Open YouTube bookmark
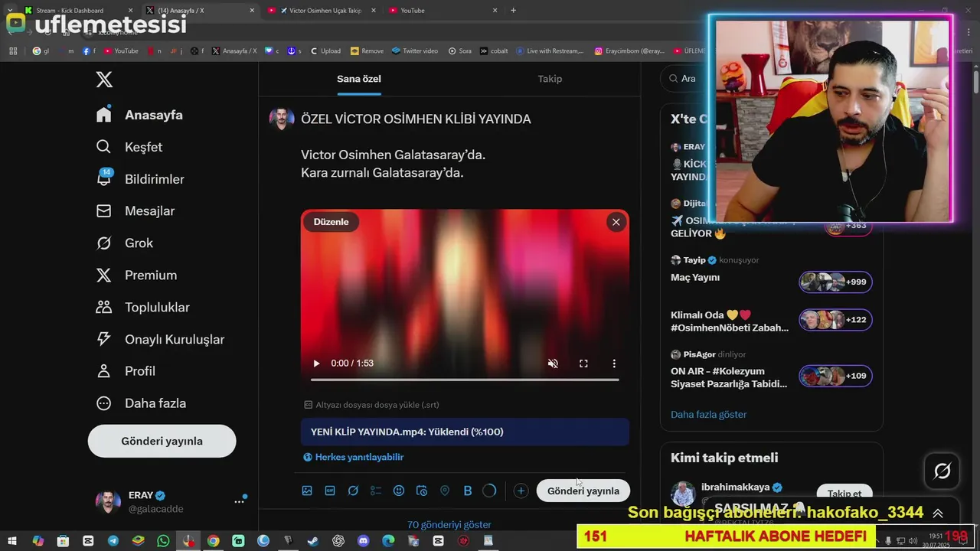Screen dimensions: 980x551 [120, 51]
